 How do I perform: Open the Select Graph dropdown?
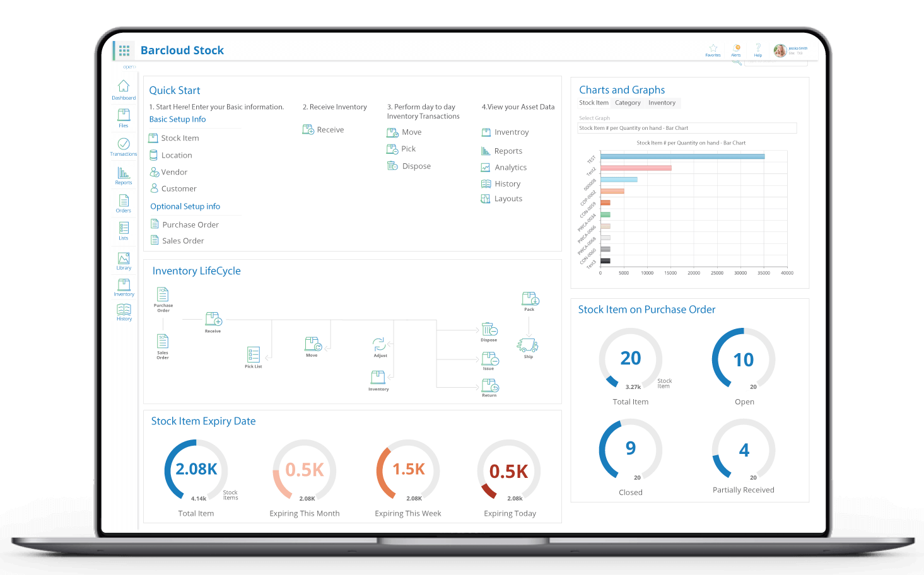[x=687, y=128]
